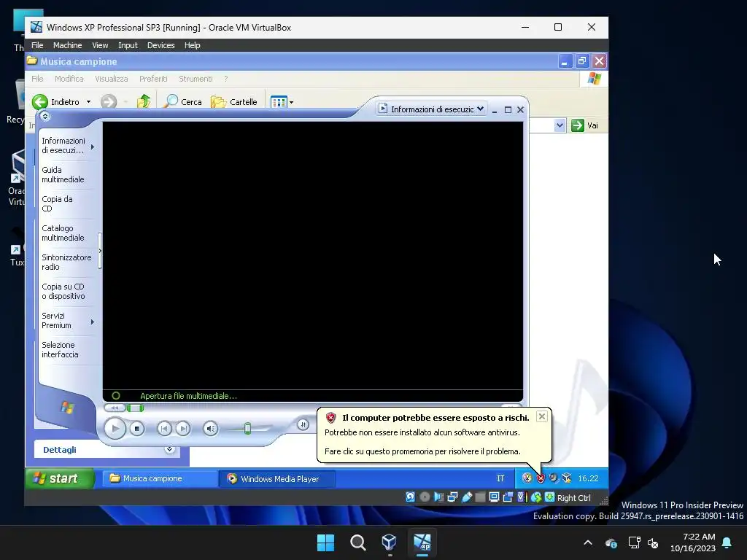
Task: Open Selezione interfaccia
Action: (x=60, y=349)
